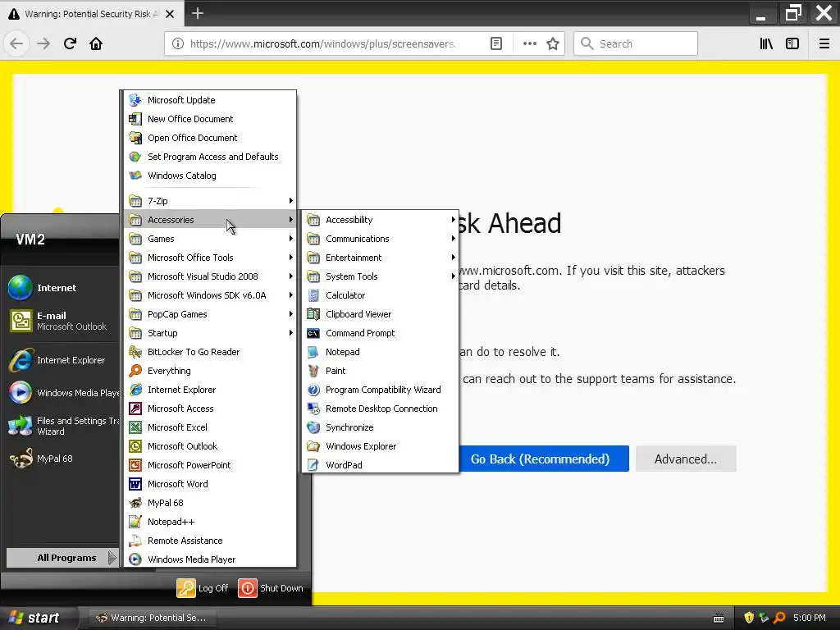Expand the Startup submenu

(210, 333)
